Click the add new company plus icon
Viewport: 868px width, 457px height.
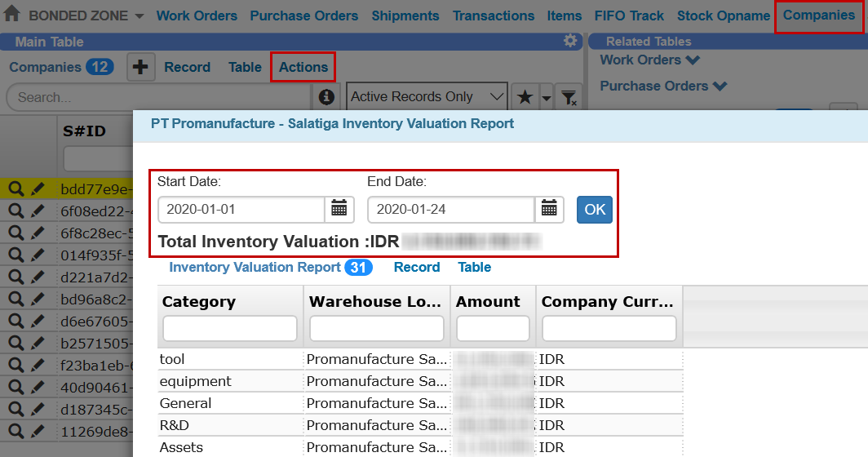(x=140, y=68)
